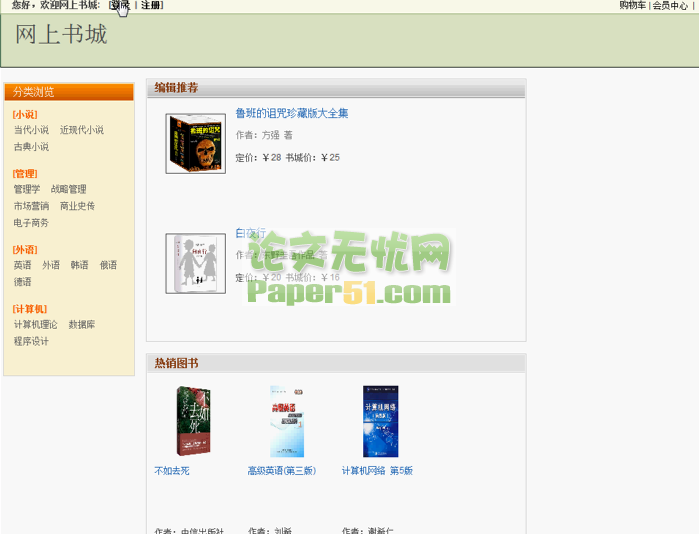Select the 外语 category heading
Viewport: 699px width, 534px height.
pos(25,249)
